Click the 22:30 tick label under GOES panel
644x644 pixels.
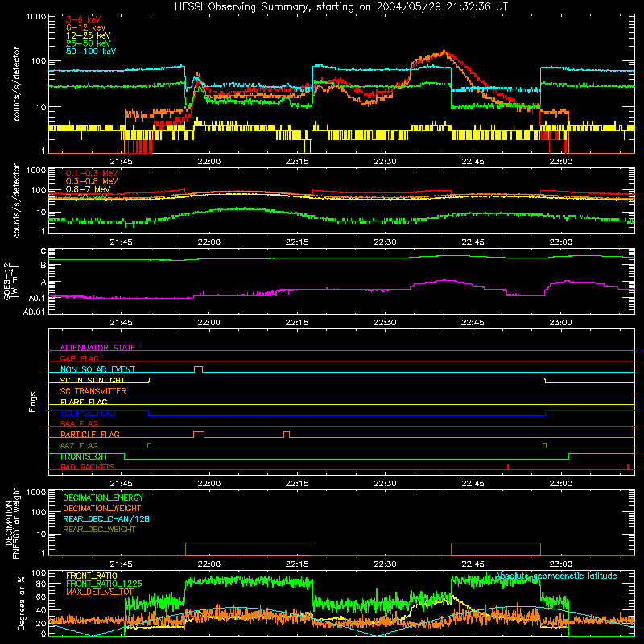point(385,323)
